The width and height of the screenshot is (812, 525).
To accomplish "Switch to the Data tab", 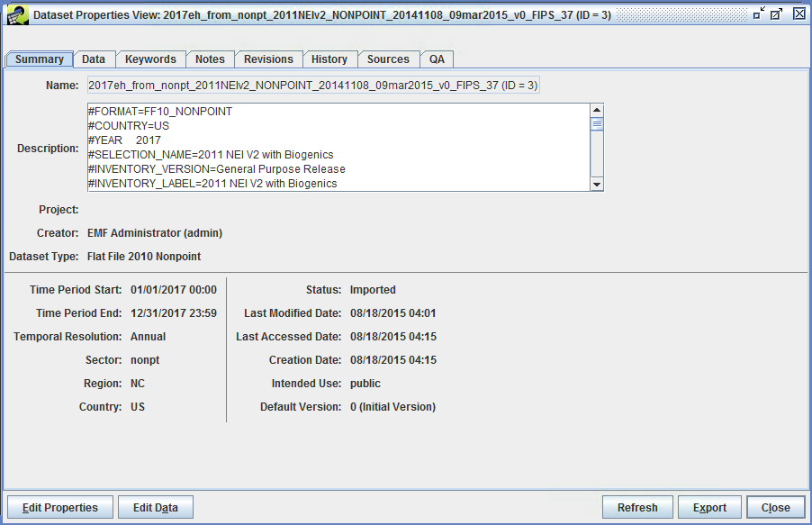I will tap(94, 59).
